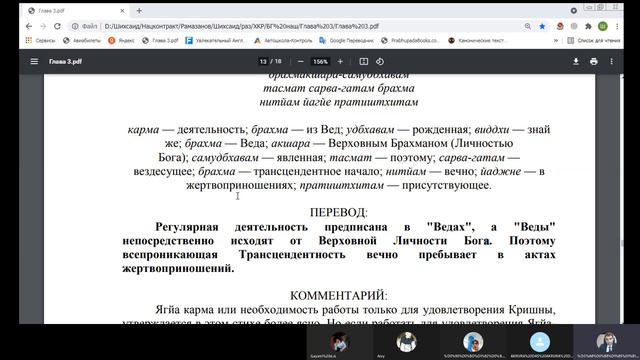This screenshot has width=640, height=360.
Task: Select the highlighted participant in suit
Action: pos(607,342)
